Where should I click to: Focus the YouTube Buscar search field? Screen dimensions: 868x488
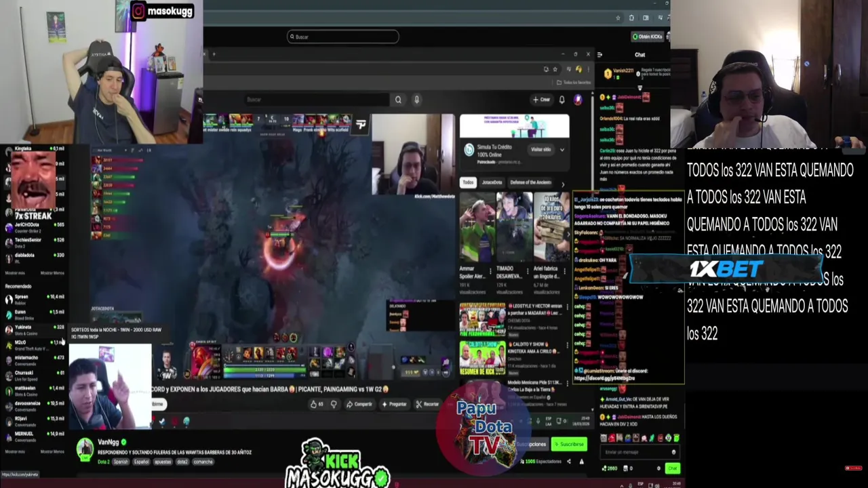[x=315, y=100]
